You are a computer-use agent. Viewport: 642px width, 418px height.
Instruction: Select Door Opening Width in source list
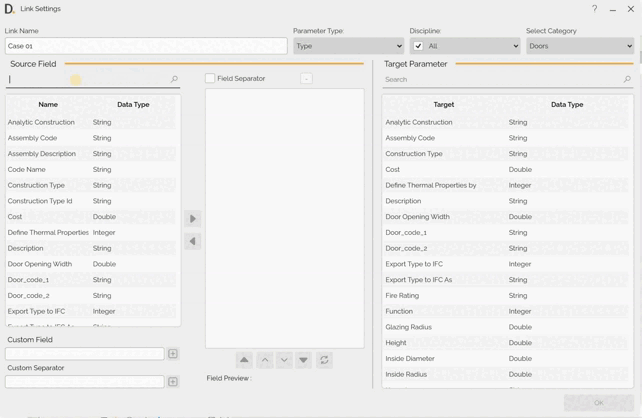[x=40, y=264]
